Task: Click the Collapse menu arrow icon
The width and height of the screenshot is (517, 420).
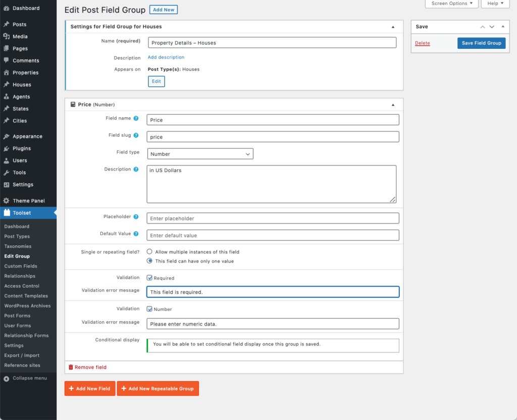Action: coord(6,379)
